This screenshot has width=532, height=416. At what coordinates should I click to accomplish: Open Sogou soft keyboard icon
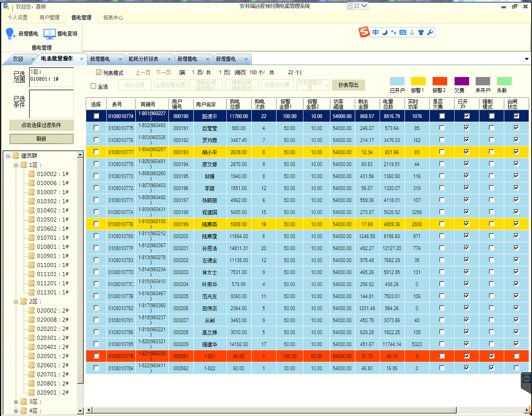pos(403,32)
